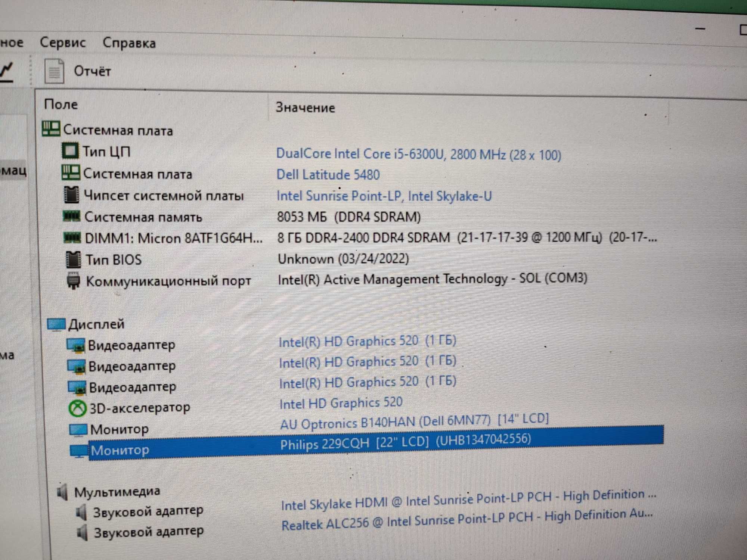Screen dimensions: 747x560
Task: Click the Тип BIOS chip icon
Action: point(73,259)
